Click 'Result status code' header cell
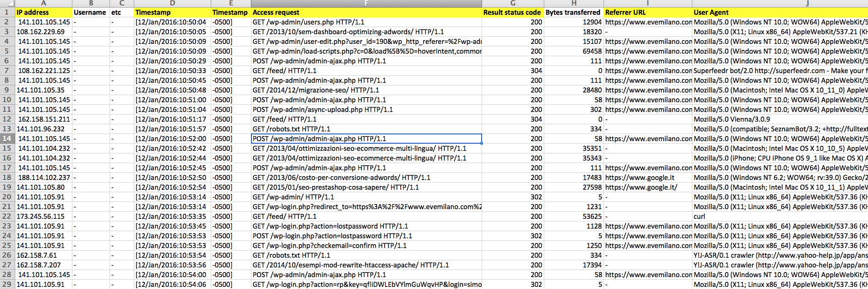Viewport: 868px width, 289px height. (x=513, y=12)
